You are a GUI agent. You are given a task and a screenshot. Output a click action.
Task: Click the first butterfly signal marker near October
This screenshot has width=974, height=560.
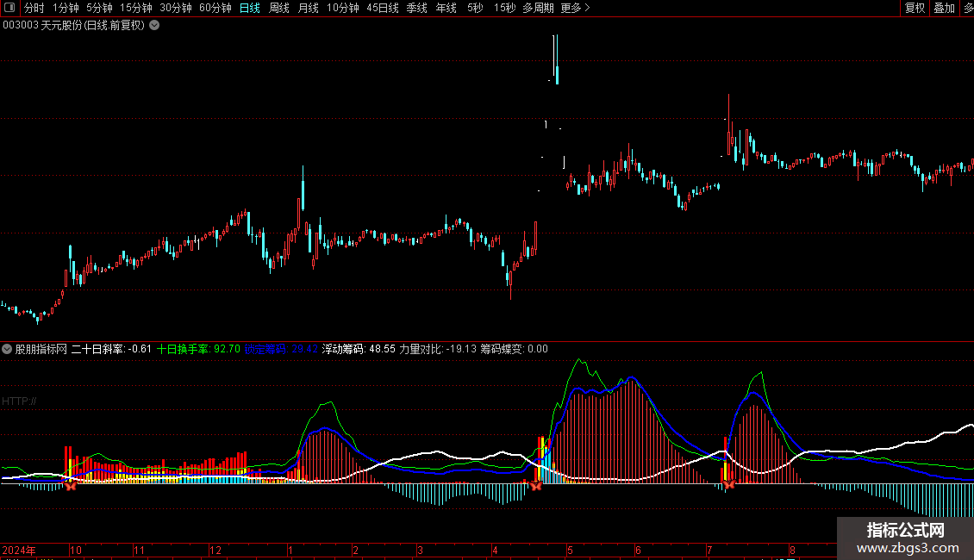[72, 486]
